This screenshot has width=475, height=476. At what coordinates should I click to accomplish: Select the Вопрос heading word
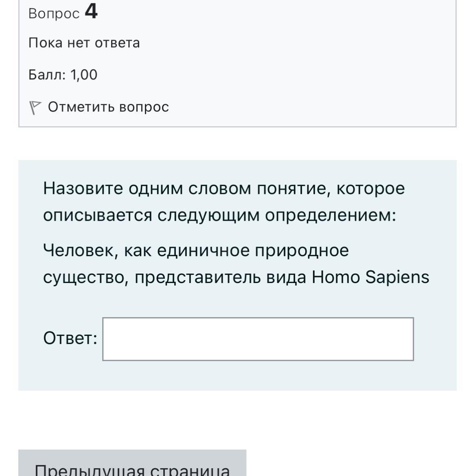pyautogui.click(x=54, y=13)
